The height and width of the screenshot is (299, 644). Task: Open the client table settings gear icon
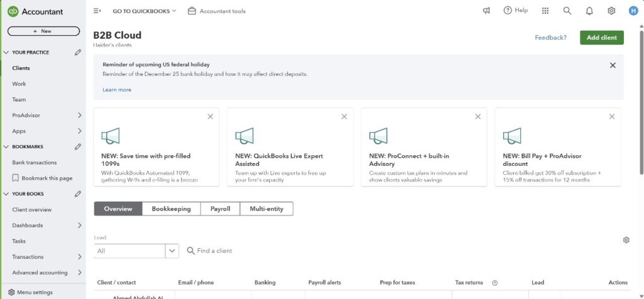(626, 240)
